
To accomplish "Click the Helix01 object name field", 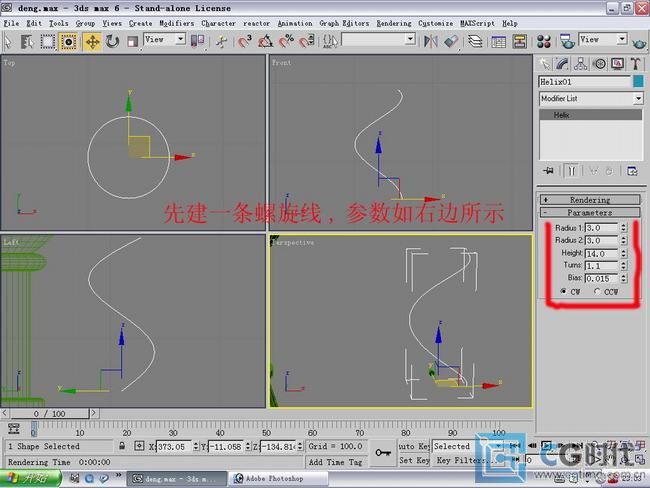I will pyautogui.click(x=585, y=82).
